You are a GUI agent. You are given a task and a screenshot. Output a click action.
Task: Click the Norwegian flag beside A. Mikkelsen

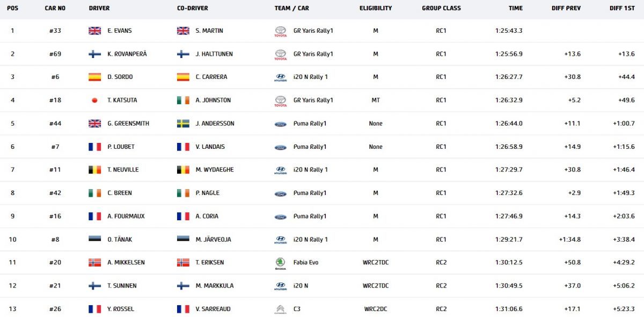click(x=94, y=263)
